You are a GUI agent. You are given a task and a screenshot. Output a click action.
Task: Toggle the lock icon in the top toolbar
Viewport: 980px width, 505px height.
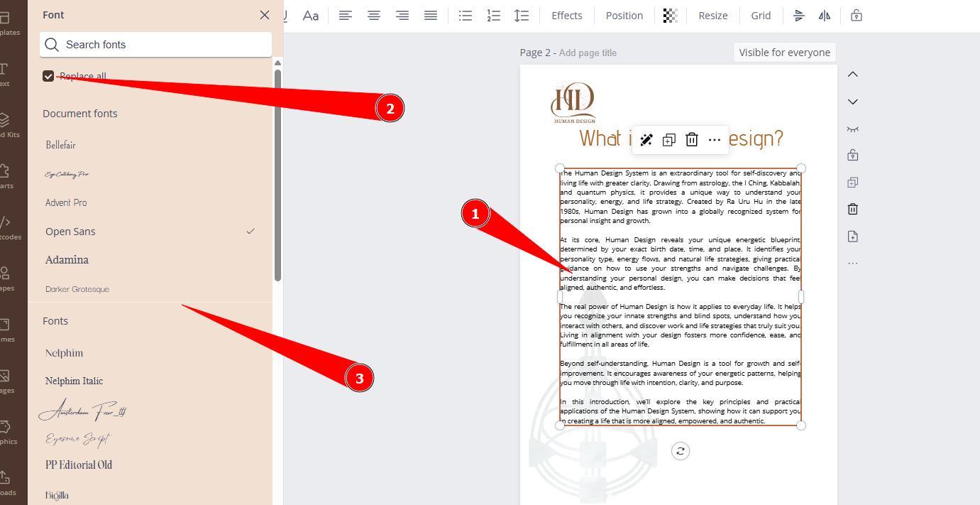(x=857, y=16)
